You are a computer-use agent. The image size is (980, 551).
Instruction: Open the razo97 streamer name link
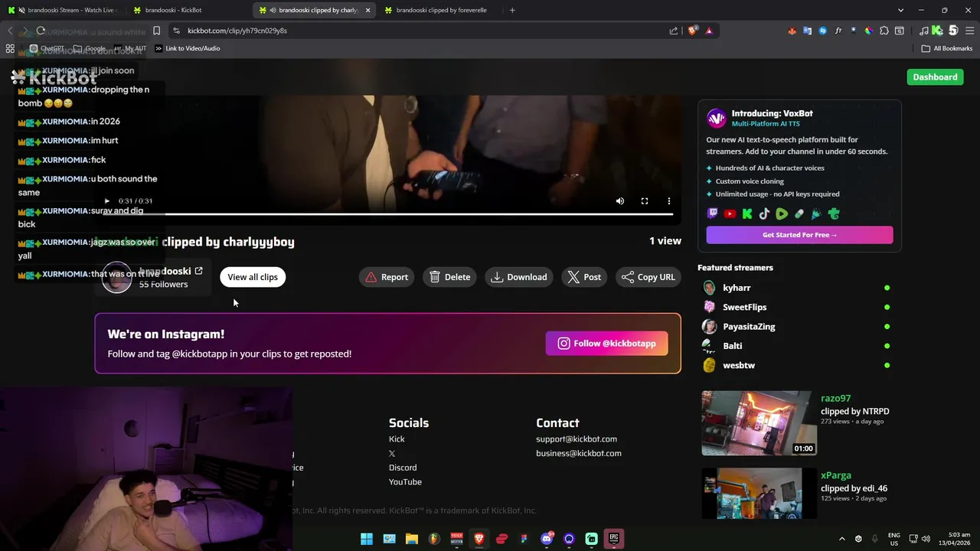point(835,398)
